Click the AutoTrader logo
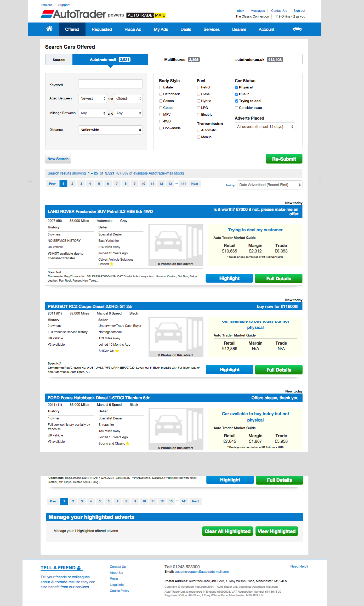This screenshot has height=606, width=364. tap(73, 14)
